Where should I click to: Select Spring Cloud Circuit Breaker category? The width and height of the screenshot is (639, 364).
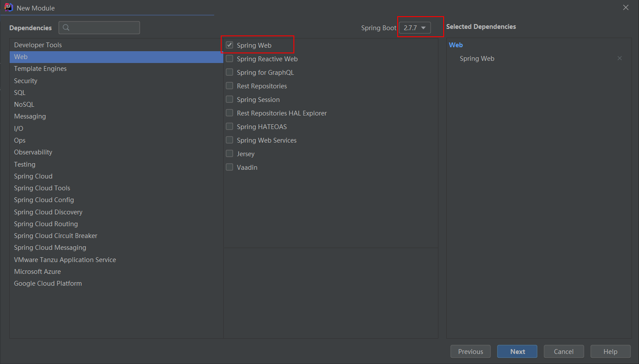point(117,236)
